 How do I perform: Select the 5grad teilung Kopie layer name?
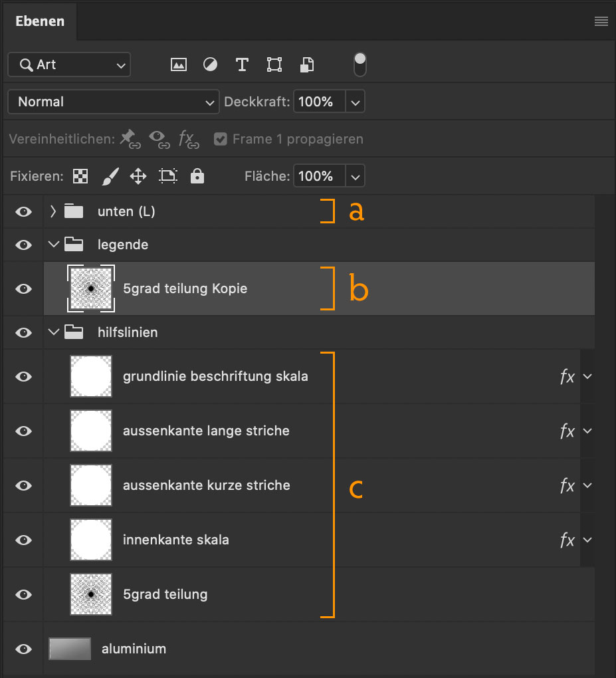tap(185, 288)
